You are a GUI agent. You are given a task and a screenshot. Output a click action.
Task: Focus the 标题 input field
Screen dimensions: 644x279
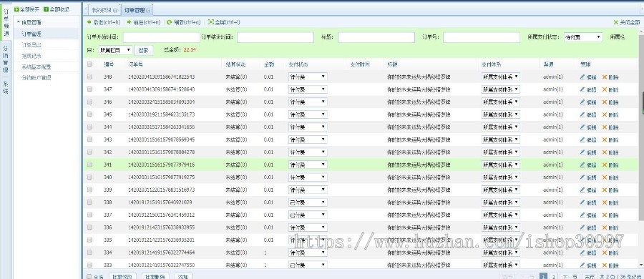tap(376, 37)
